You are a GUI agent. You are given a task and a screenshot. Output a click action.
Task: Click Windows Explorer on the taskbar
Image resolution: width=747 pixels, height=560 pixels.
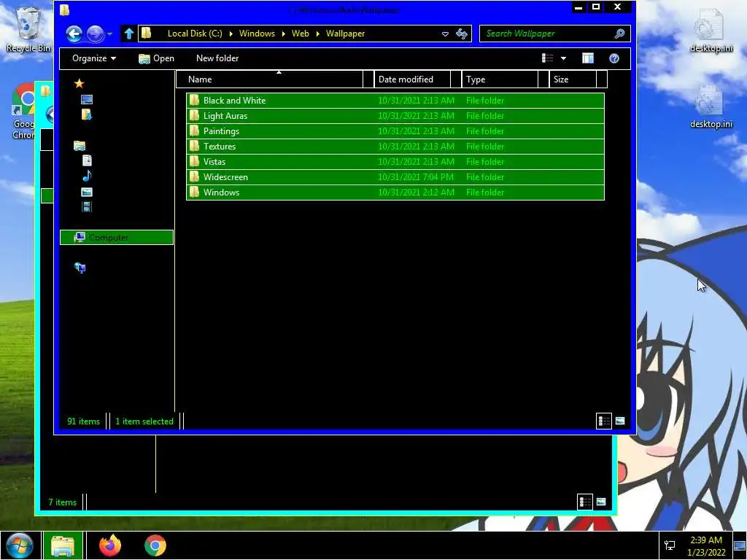(x=63, y=545)
